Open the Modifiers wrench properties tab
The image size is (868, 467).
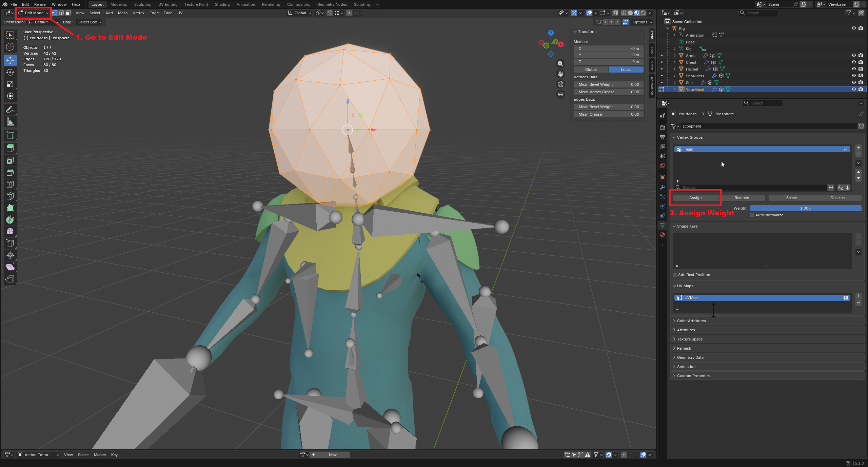663,187
